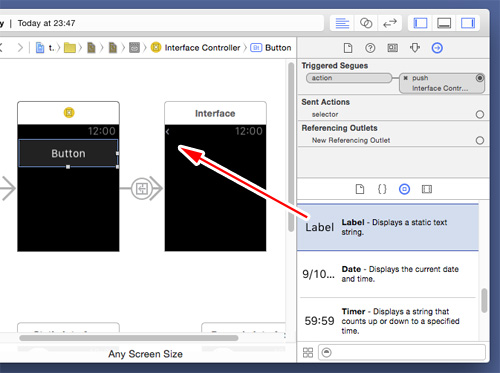The height and width of the screenshot is (373, 500).
Task: Toggle the Utilities pane visibility
Action: [468, 23]
